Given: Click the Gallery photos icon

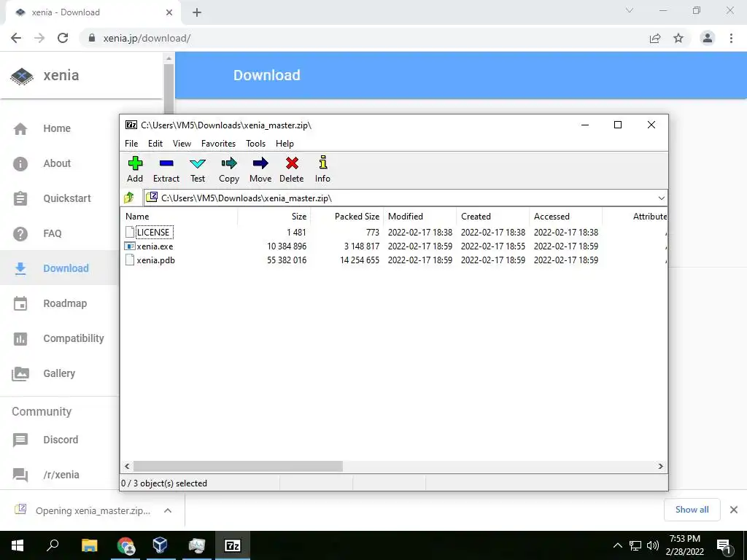Looking at the screenshot, I should coord(20,374).
